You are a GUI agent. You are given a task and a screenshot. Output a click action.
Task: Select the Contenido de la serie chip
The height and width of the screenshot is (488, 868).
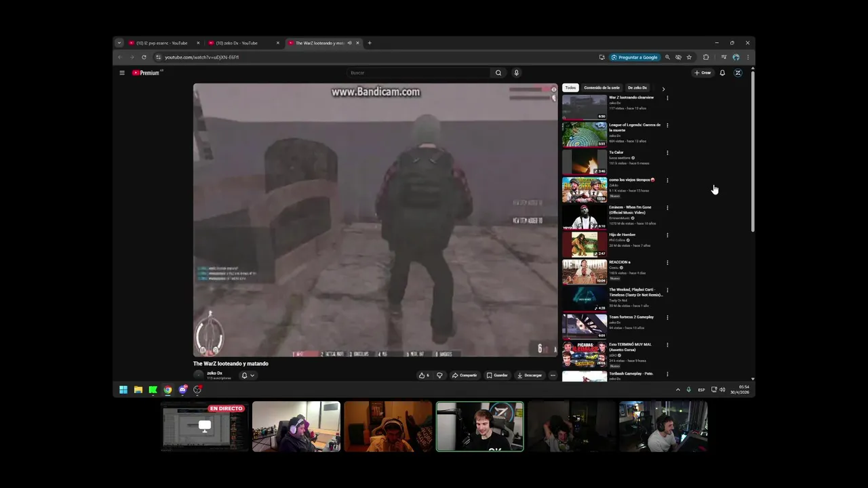click(x=601, y=87)
